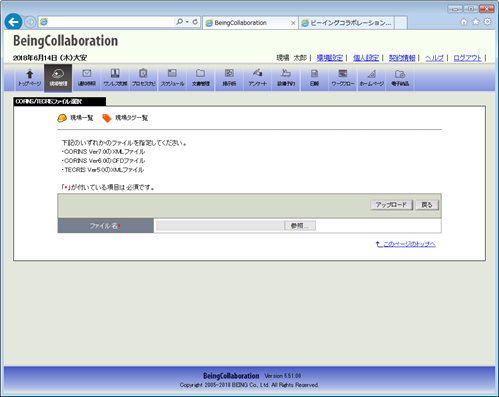
Task: Expand the address bar search dropdown arrow
Action: [x=187, y=22]
